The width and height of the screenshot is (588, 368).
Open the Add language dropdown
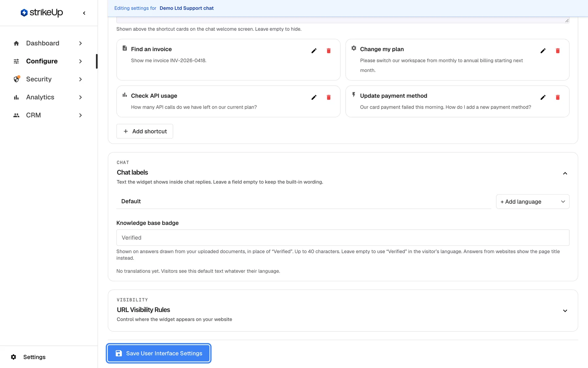532,202
